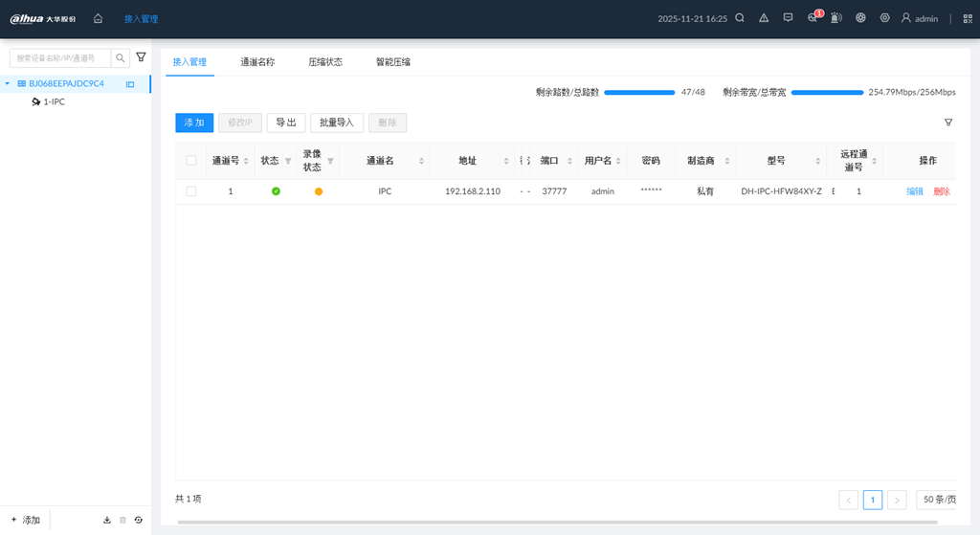Switch to the 压缩状态 tab
Image resolution: width=980 pixels, height=535 pixels.
pyautogui.click(x=324, y=62)
